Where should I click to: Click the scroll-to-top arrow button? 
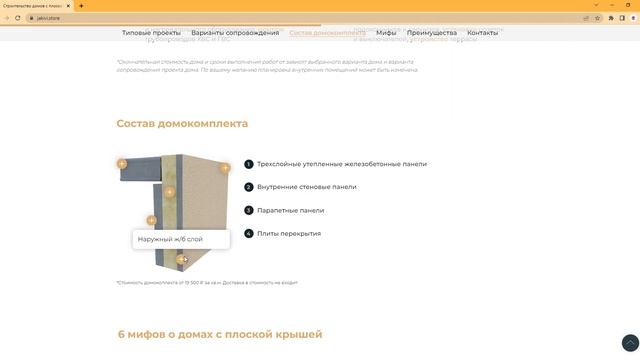coord(630,342)
